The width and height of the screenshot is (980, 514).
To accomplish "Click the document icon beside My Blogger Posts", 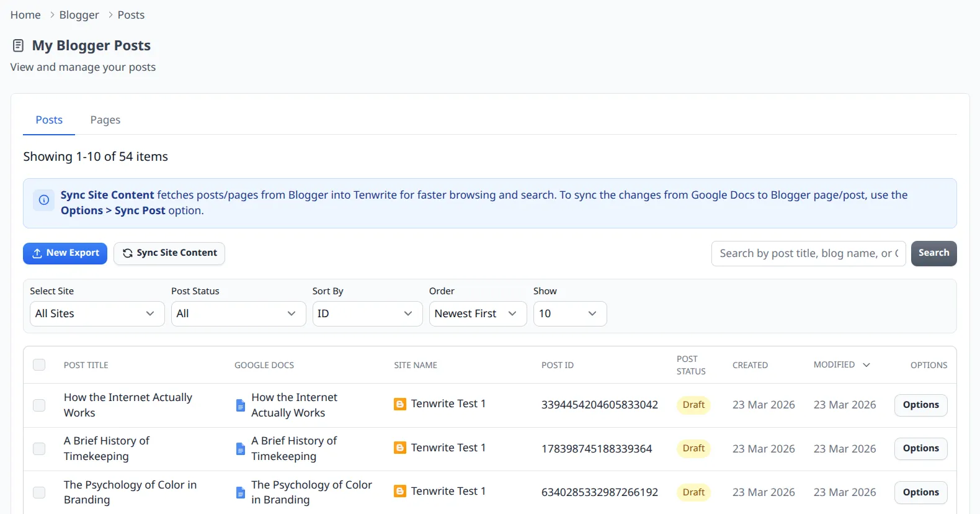I will pyautogui.click(x=19, y=45).
